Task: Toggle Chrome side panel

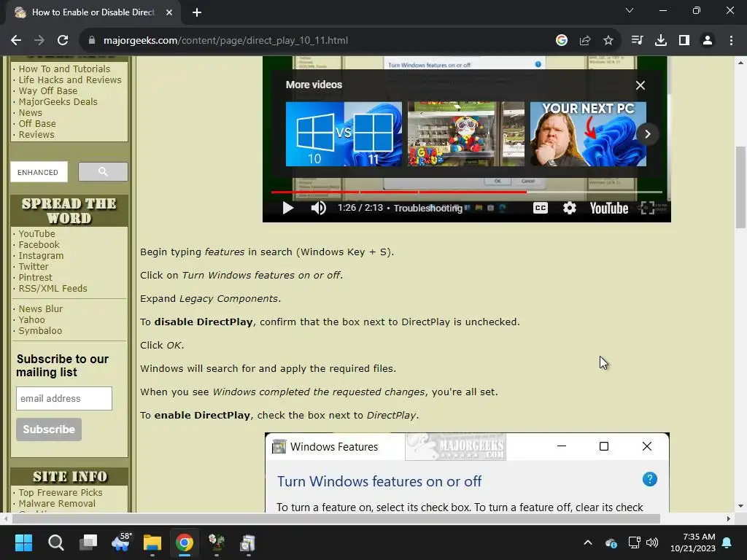Action: (x=684, y=41)
